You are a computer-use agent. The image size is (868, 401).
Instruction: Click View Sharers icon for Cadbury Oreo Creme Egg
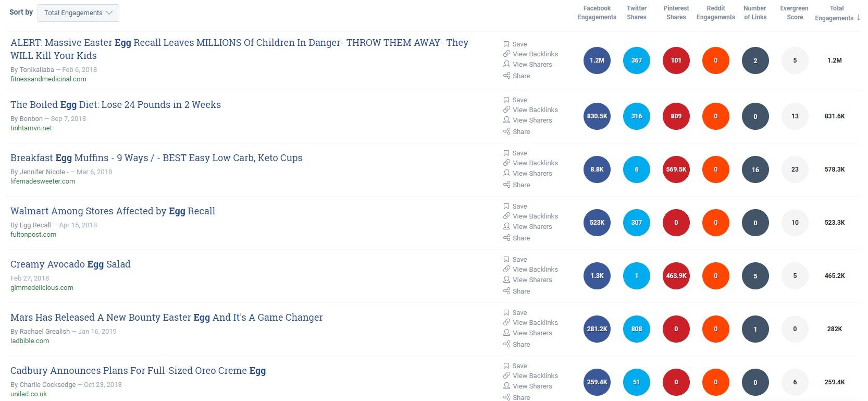click(506, 386)
